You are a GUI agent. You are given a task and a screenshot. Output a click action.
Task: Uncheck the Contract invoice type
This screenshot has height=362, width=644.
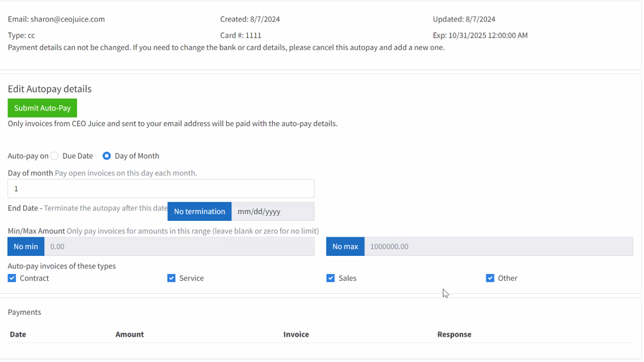tap(12, 278)
